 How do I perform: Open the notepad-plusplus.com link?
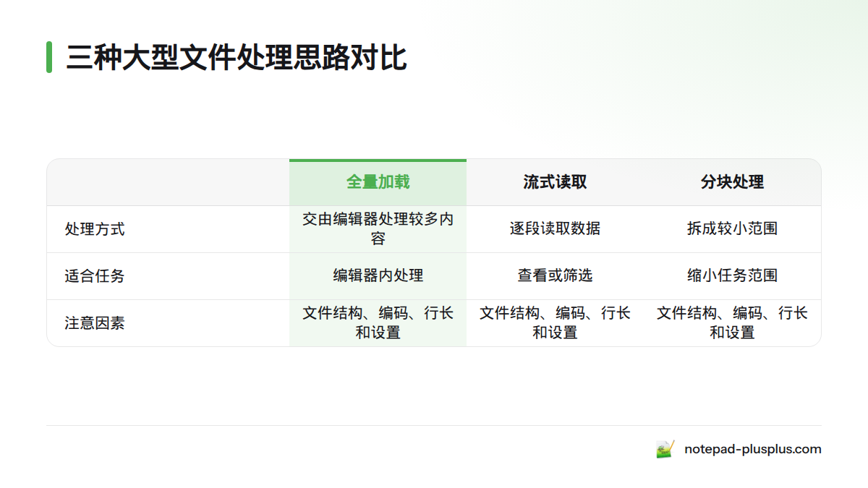pyautogui.click(x=753, y=449)
